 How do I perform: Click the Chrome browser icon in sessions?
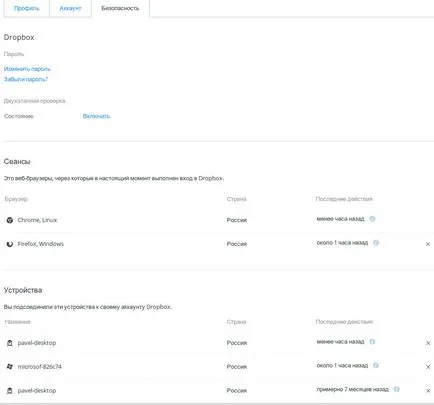coord(10,220)
